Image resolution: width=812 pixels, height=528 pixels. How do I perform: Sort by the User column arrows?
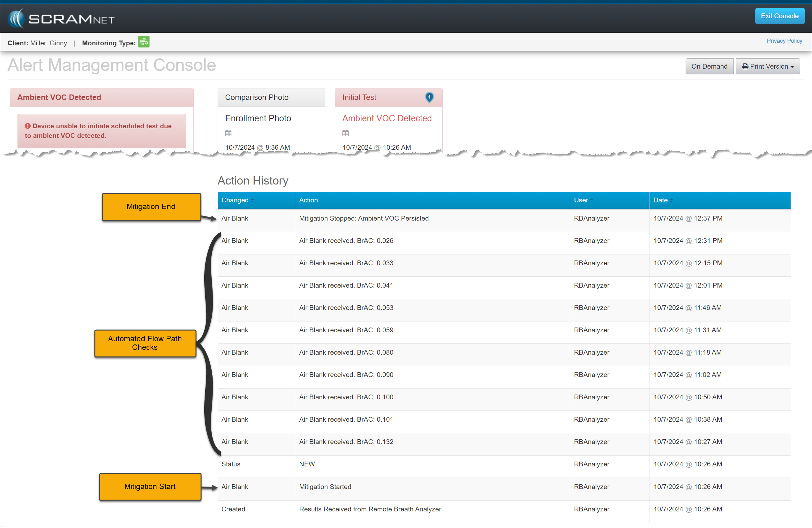coord(592,200)
